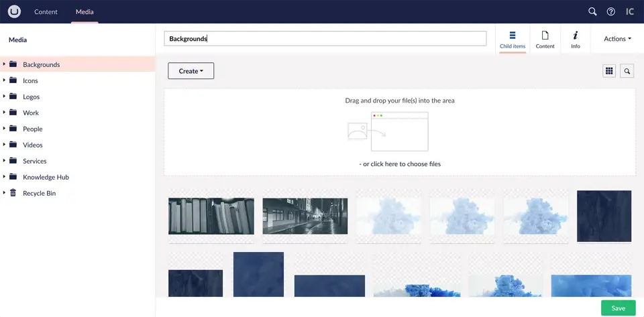Expand the People folder arrow

point(4,129)
